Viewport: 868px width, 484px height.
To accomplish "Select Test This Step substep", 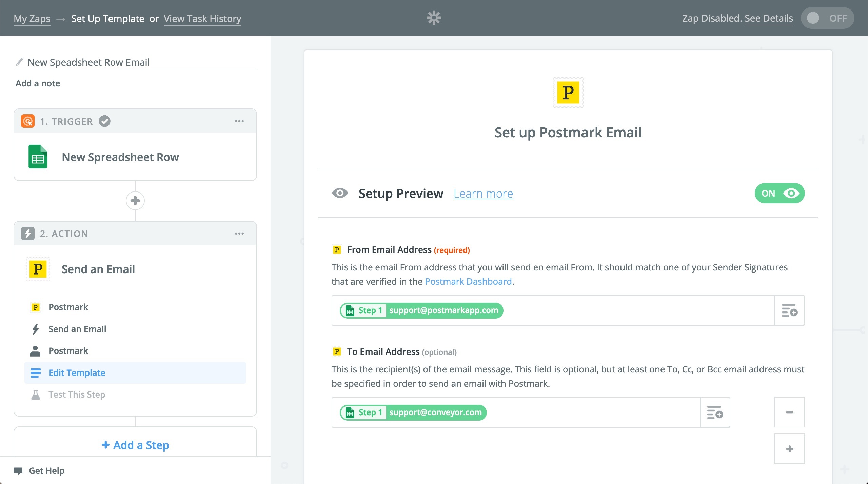I will [135, 395].
